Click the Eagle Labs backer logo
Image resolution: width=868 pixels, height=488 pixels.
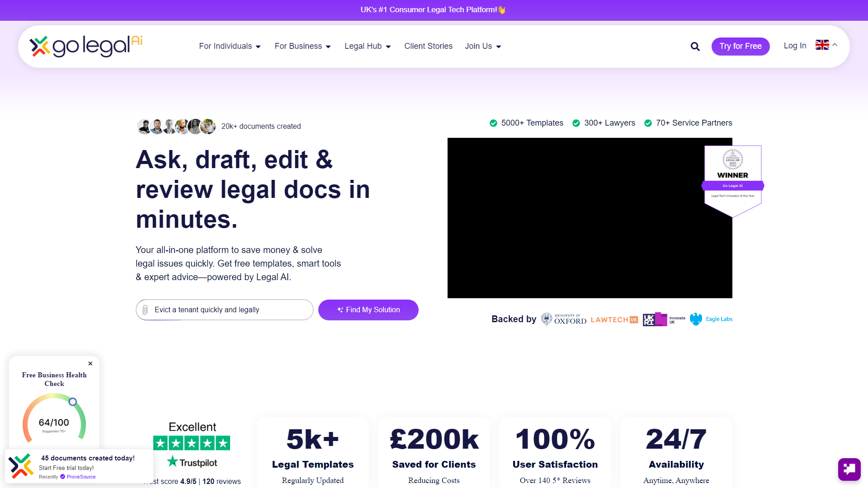point(711,319)
